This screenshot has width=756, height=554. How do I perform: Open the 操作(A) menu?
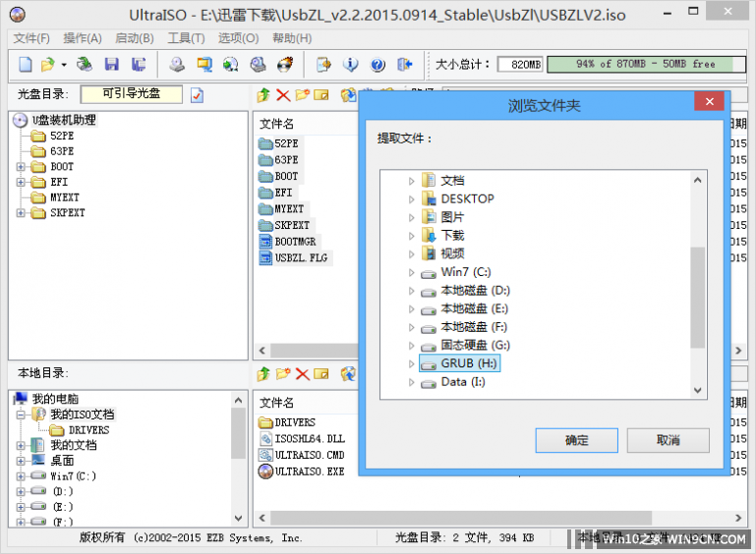pyautogui.click(x=83, y=38)
